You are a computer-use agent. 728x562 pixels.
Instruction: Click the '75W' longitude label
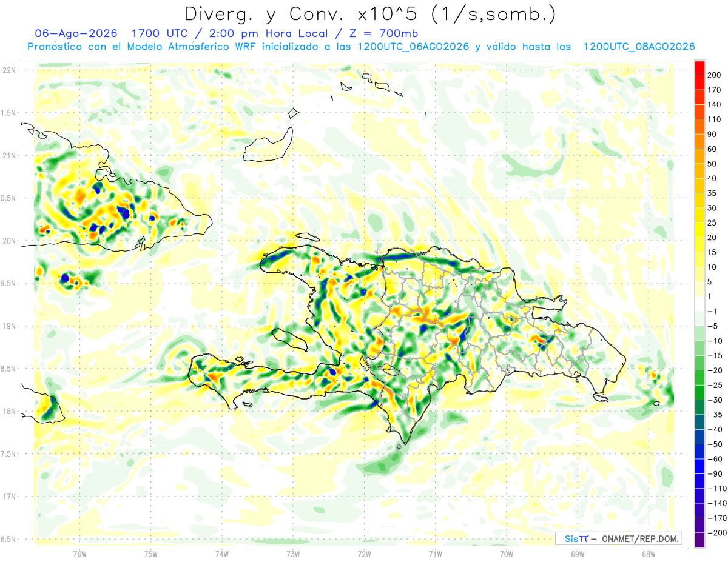pos(151,554)
